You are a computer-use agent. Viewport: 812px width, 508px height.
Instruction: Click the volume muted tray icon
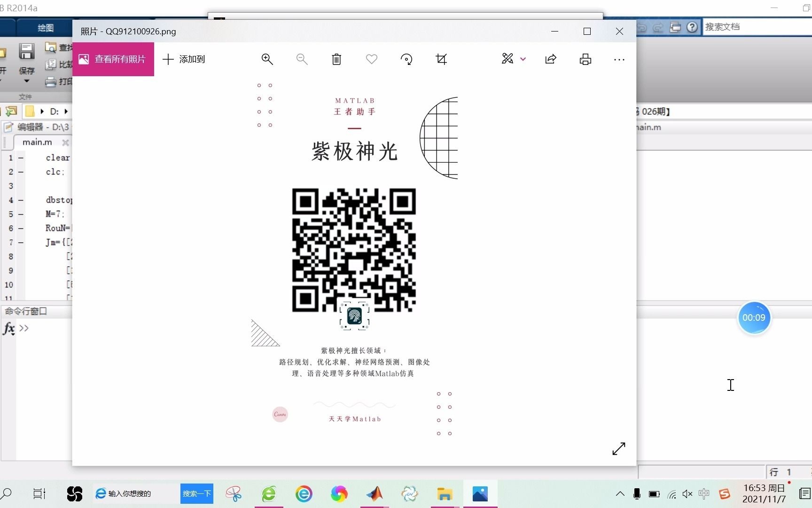pyautogui.click(x=687, y=494)
